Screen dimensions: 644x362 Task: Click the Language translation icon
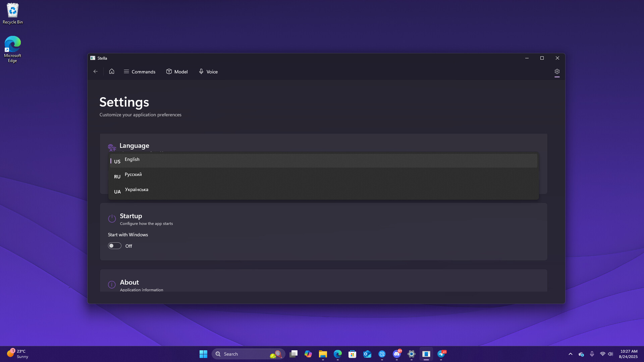click(x=111, y=147)
